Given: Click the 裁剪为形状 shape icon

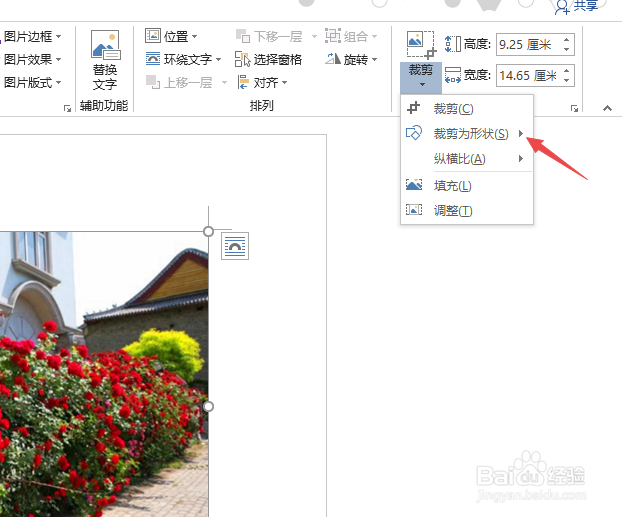Looking at the screenshot, I should pos(414,133).
